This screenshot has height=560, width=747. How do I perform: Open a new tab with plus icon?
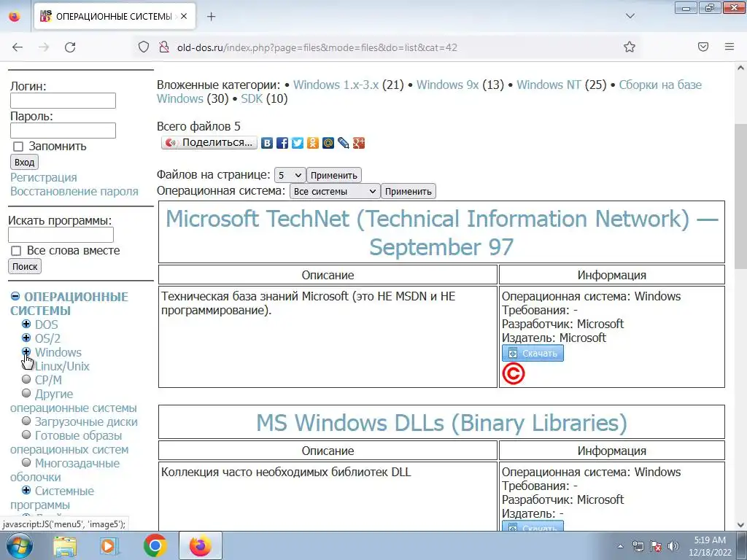pyautogui.click(x=211, y=17)
